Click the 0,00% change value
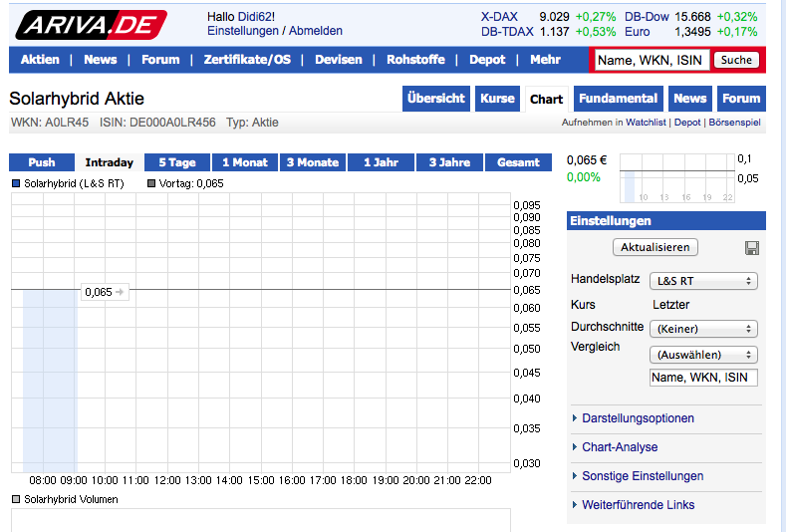 (x=584, y=177)
